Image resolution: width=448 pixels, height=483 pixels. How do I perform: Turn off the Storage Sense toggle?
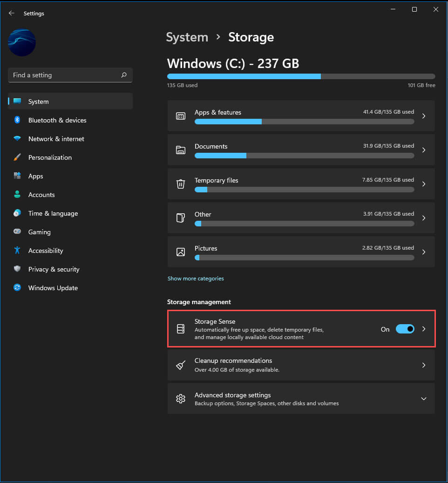click(405, 329)
